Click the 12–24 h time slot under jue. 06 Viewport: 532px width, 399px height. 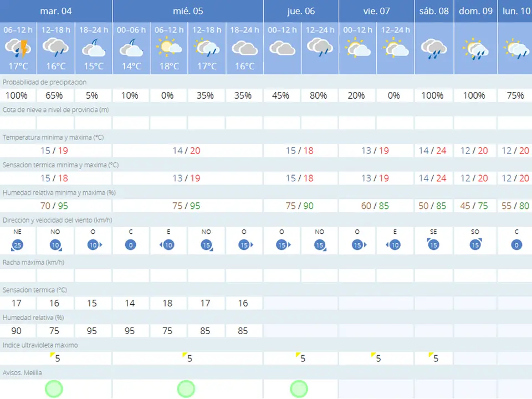[320, 30]
